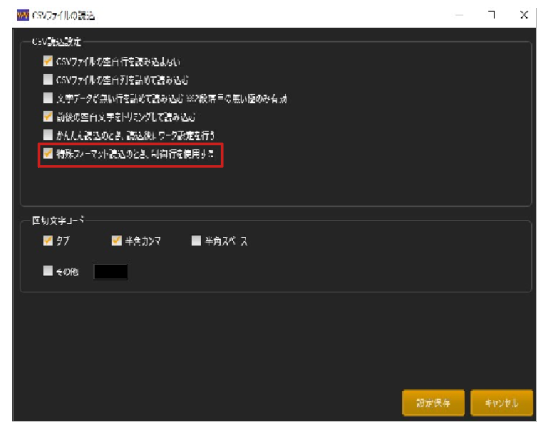Enable the 半角スペース delimiter checkbox
Screen dimensions: 549x435
(x=196, y=241)
